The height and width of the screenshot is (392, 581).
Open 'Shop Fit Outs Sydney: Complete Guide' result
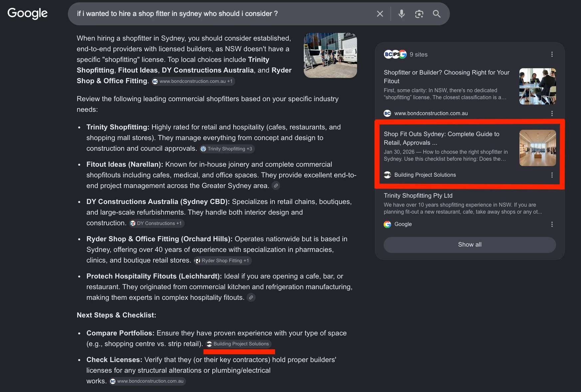click(x=442, y=138)
